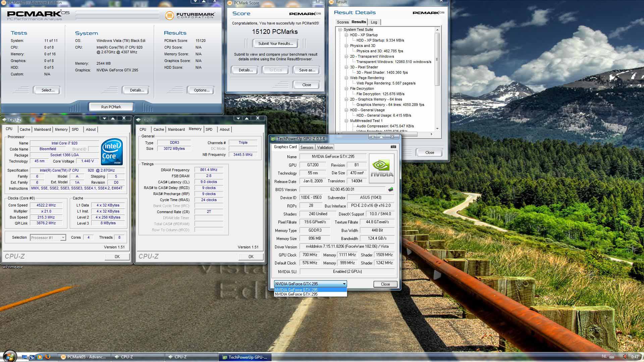Click Close button in the GPU-Z window
644x362 pixels.
385,284
